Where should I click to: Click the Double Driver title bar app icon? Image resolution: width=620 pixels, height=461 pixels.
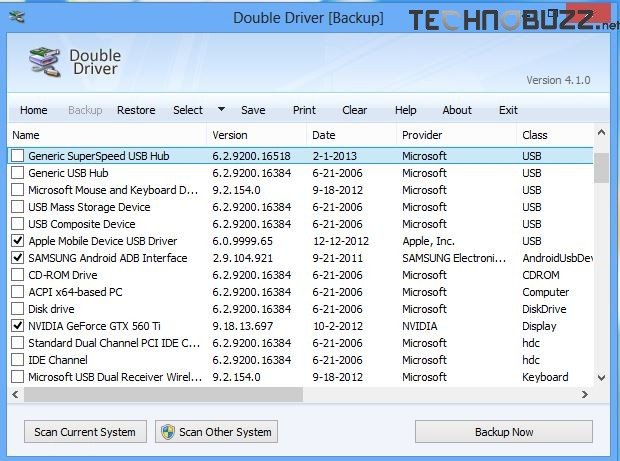tap(17, 17)
